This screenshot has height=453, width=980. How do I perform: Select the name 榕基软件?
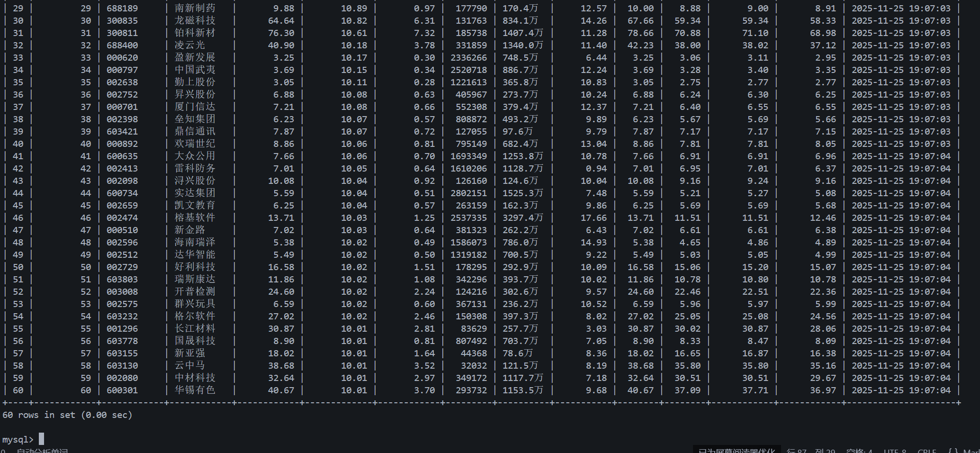195,218
